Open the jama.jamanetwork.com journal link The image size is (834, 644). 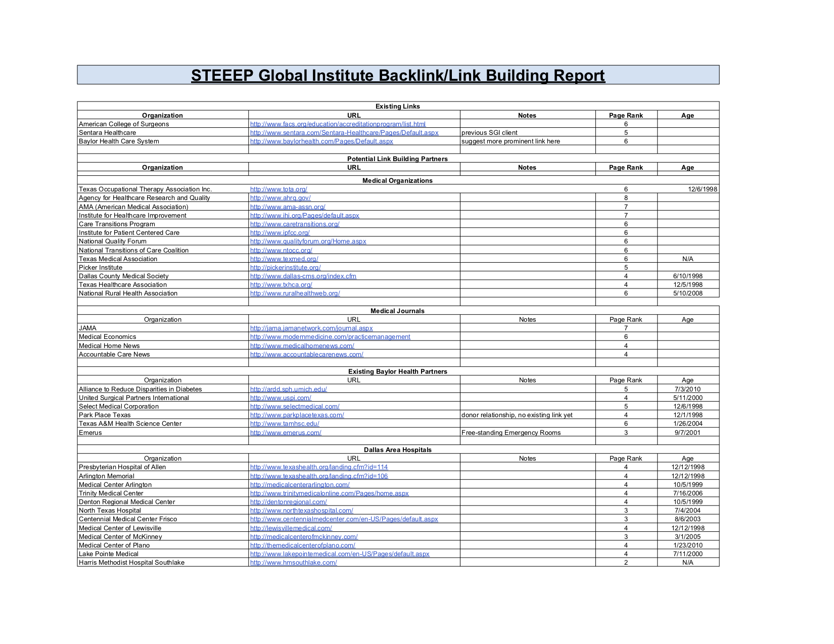[311, 328]
